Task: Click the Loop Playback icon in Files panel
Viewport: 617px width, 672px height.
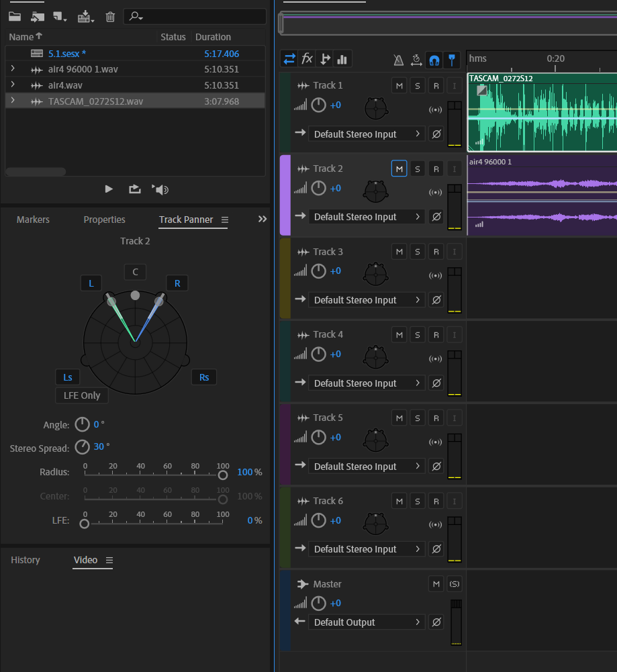Action: 135,189
